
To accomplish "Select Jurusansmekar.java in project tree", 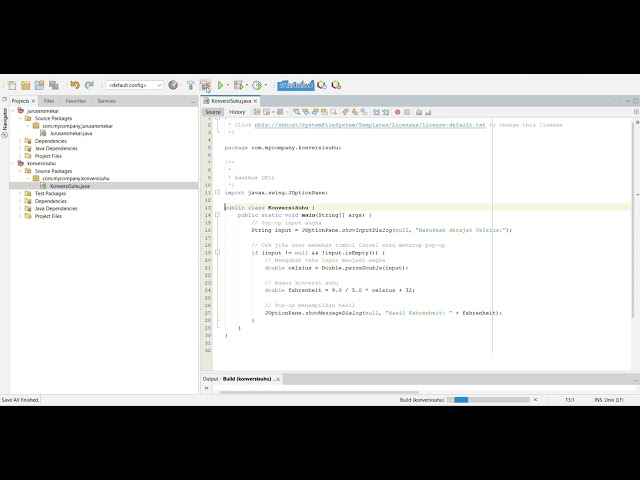I will coord(71,133).
